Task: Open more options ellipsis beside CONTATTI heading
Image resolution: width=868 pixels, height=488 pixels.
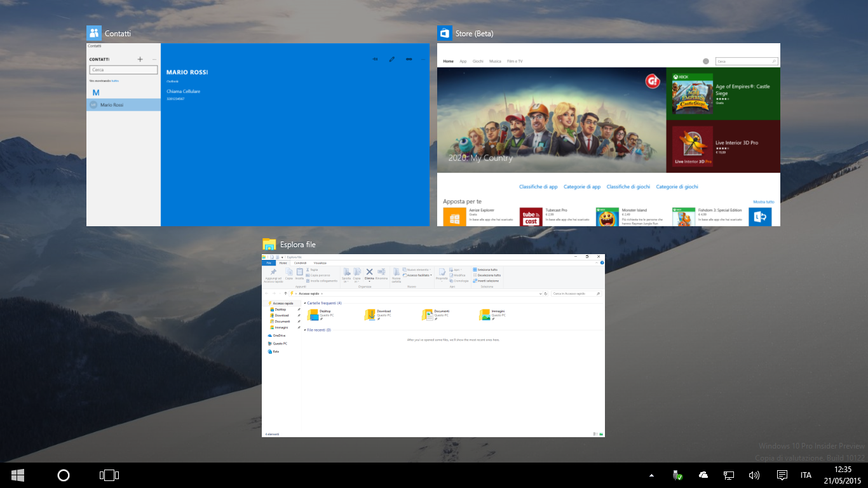Action: tap(154, 59)
